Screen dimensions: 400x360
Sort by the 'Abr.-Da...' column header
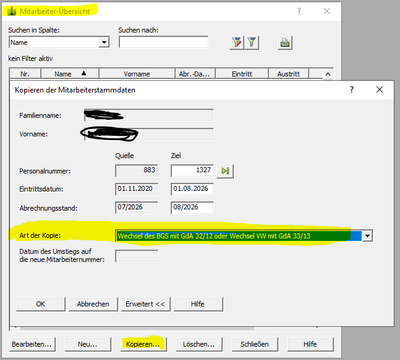[x=195, y=74]
